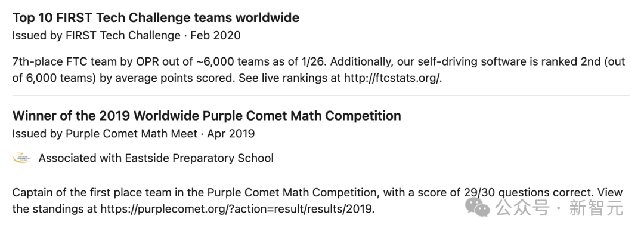Click the 7th-place FTC team description
Viewport: 644px width, 234px height.
pyautogui.click(x=318, y=70)
